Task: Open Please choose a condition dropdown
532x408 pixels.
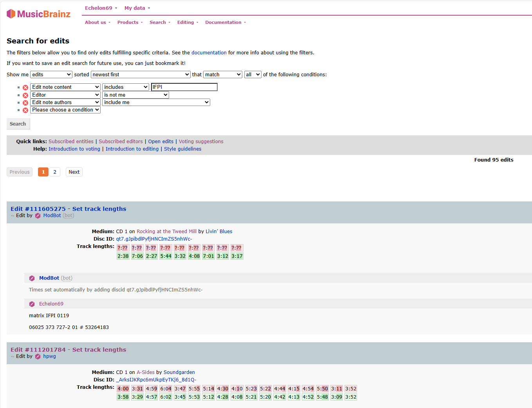Action: point(65,110)
